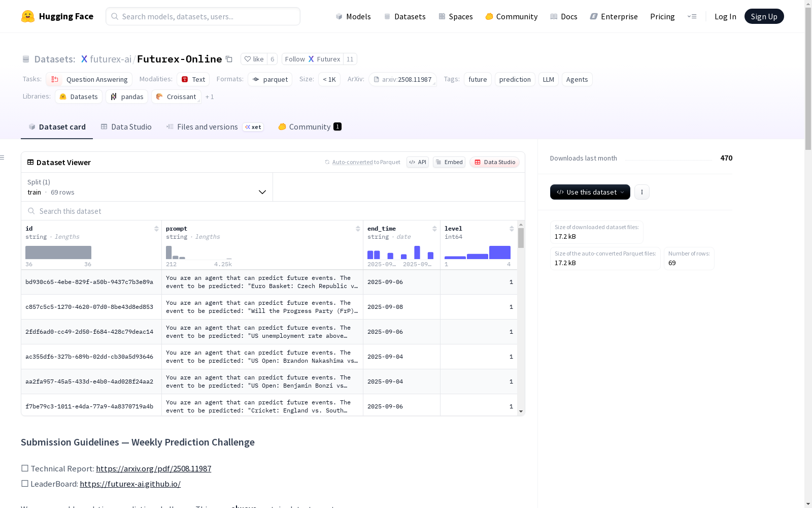Click the prediction tag
The height and width of the screenshot is (508, 812).
515,79
